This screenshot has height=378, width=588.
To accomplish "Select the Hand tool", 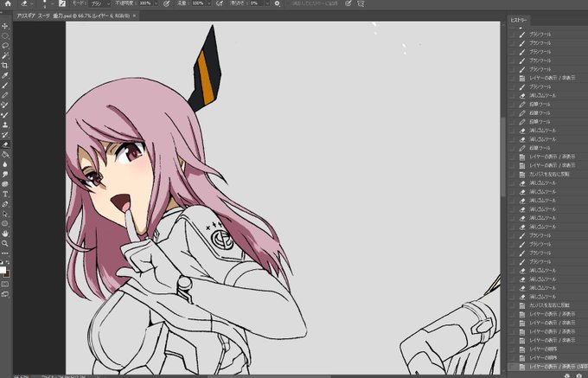I will coord(5,234).
